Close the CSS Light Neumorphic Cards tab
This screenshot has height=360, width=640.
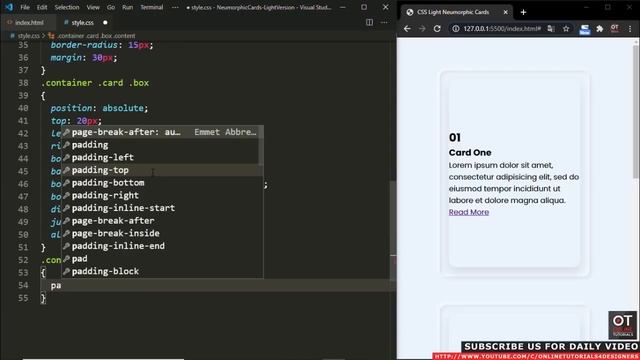[505, 12]
